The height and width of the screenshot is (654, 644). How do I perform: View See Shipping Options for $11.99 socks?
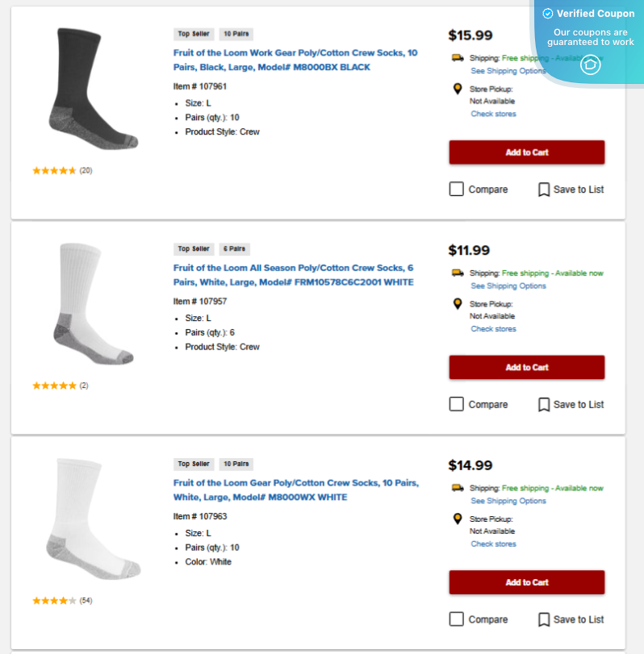click(x=508, y=286)
